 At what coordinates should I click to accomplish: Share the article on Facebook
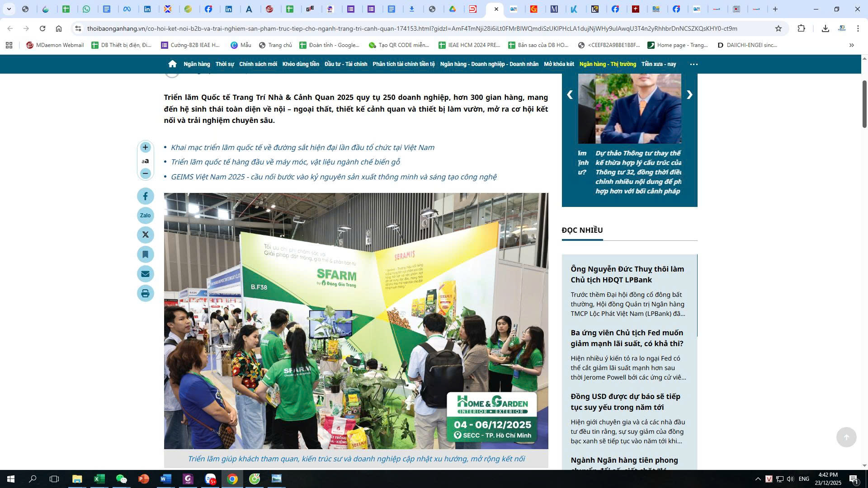pos(145,196)
